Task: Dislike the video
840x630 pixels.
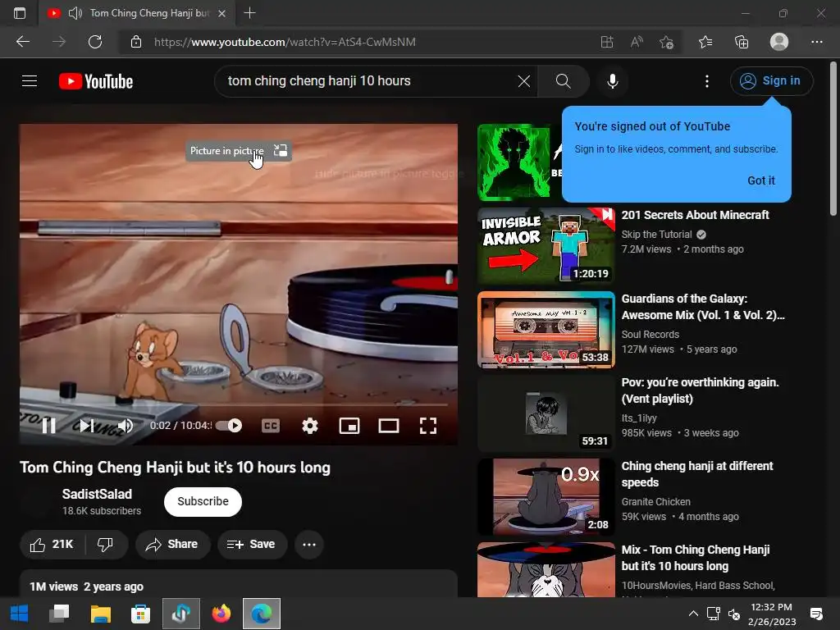Action: click(106, 545)
